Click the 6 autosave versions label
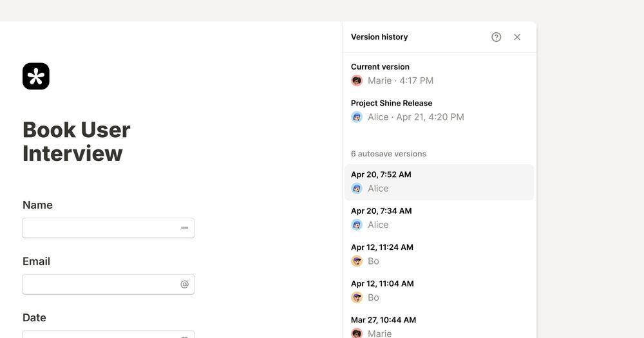This screenshot has height=338, width=644. [388, 154]
